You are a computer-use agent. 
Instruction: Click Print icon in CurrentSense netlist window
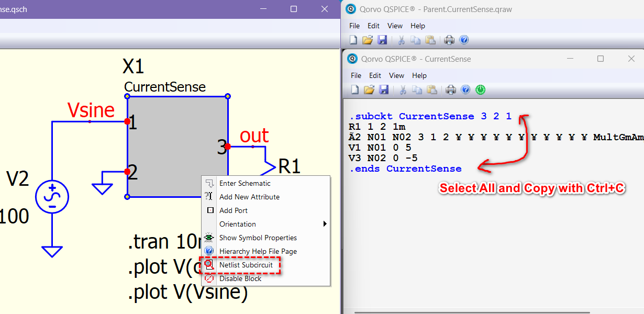pyautogui.click(x=451, y=90)
